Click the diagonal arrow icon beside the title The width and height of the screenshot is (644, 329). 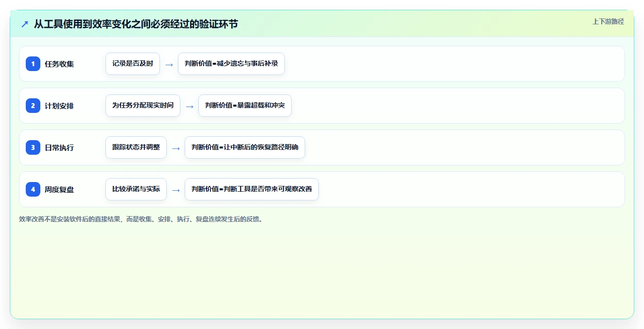click(24, 24)
